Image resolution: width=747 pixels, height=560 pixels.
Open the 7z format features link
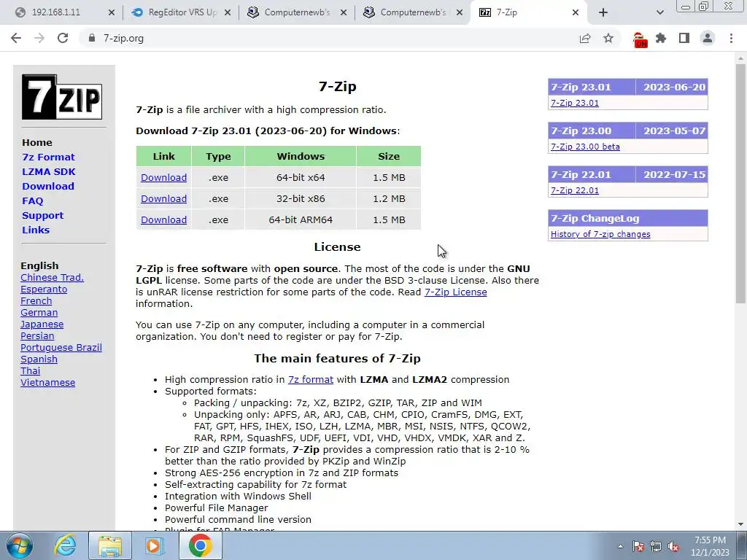click(311, 379)
